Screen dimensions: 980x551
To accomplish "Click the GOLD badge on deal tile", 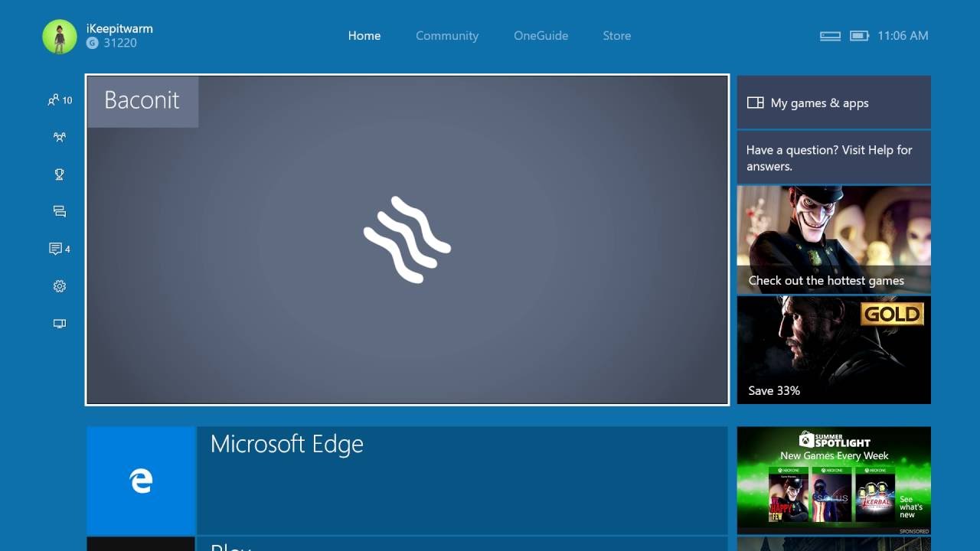I will (x=893, y=314).
